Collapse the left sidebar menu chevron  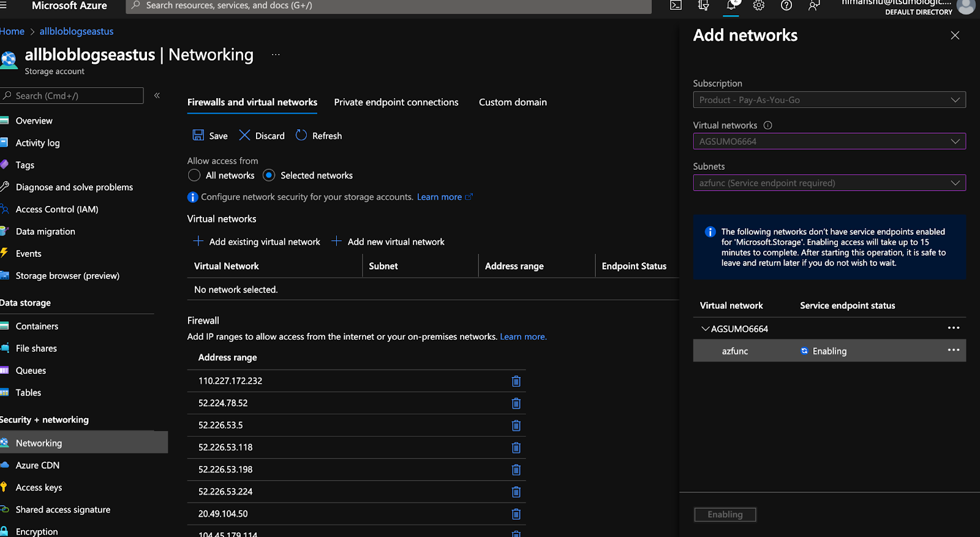coord(157,96)
